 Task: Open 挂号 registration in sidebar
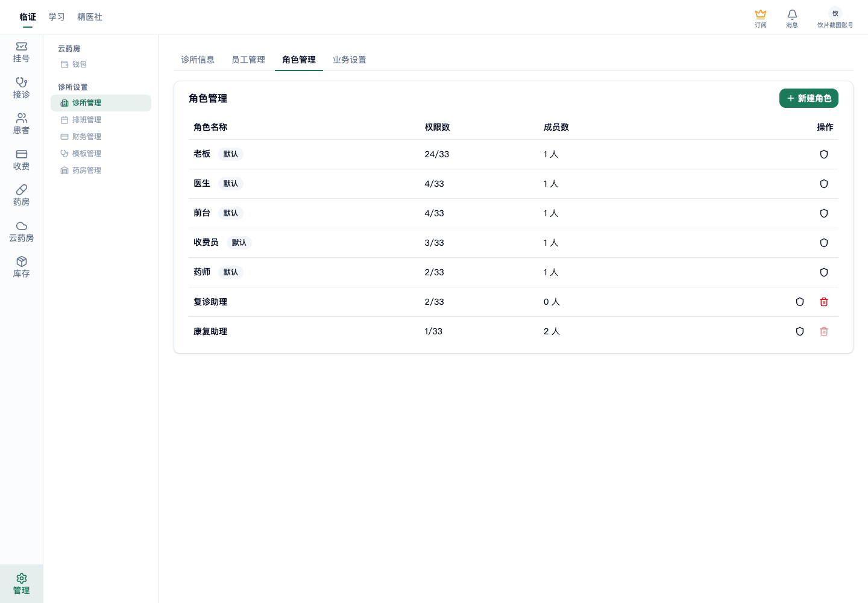[21, 52]
